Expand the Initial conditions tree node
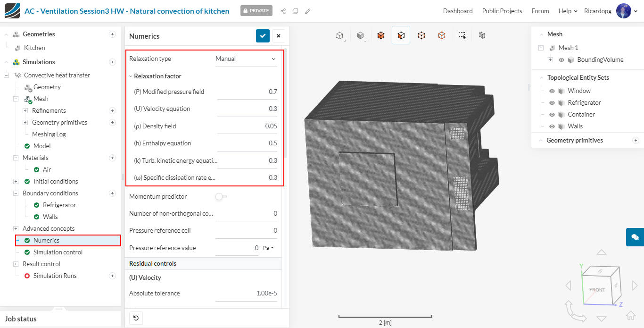 point(16,181)
